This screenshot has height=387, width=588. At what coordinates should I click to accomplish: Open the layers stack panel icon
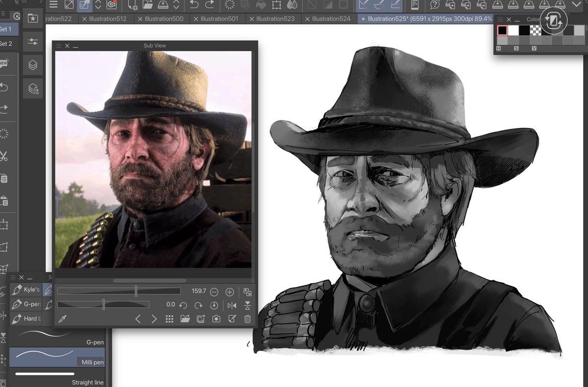(33, 65)
